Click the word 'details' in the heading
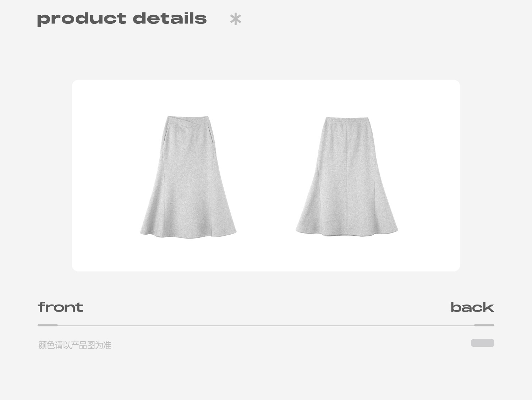Image resolution: width=532 pixels, height=400 pixels. pyautogui.click(x=170, y=18)
